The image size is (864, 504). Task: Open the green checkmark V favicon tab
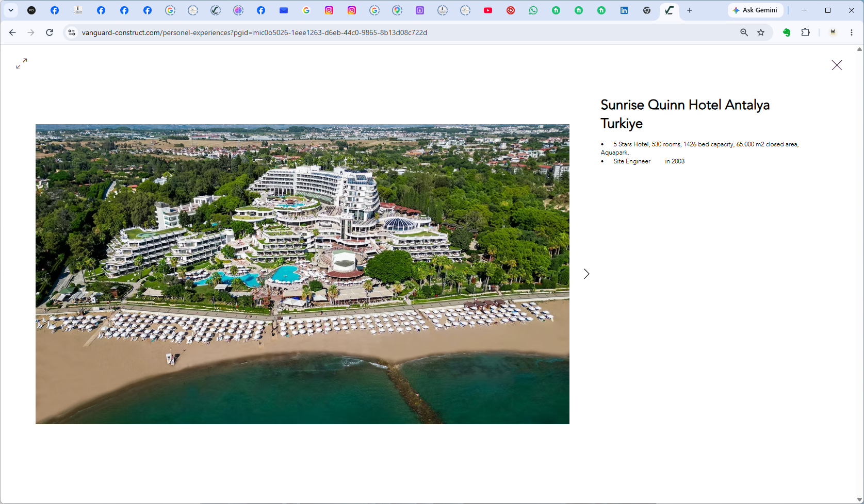(x=216, y=10)
